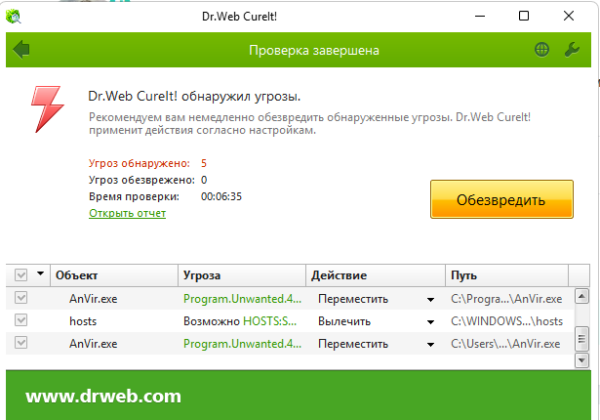This screenshot has width=600, height=420.
Task: Click the scrollbar down arrow in threat list
Action: pyautogui.click(x=582, y=360)
